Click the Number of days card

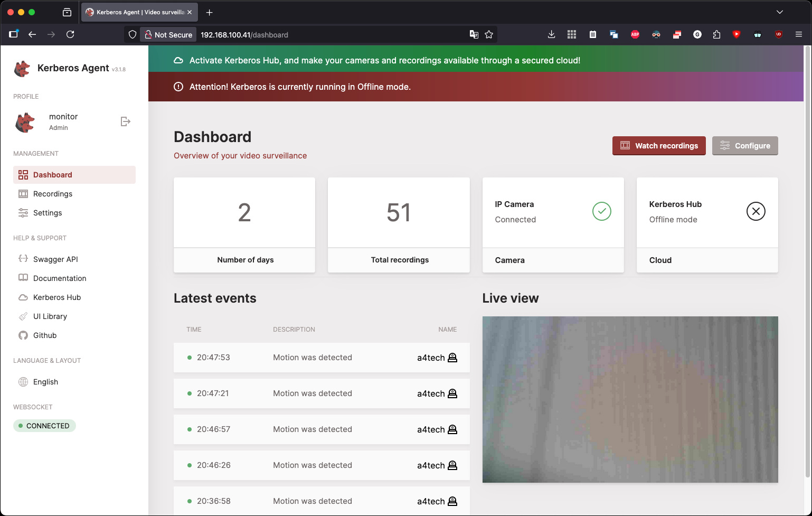click(x=244, y=225)
